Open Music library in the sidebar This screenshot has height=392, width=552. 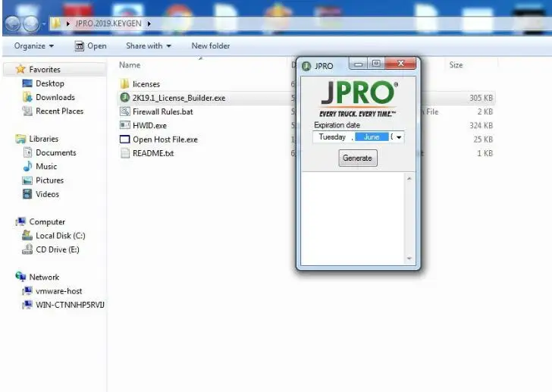[46, 166]
